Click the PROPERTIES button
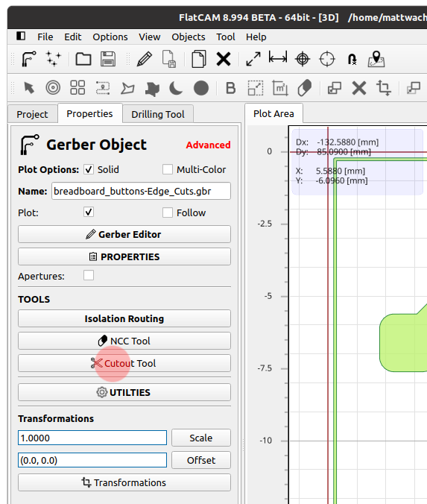 (124, 256)
